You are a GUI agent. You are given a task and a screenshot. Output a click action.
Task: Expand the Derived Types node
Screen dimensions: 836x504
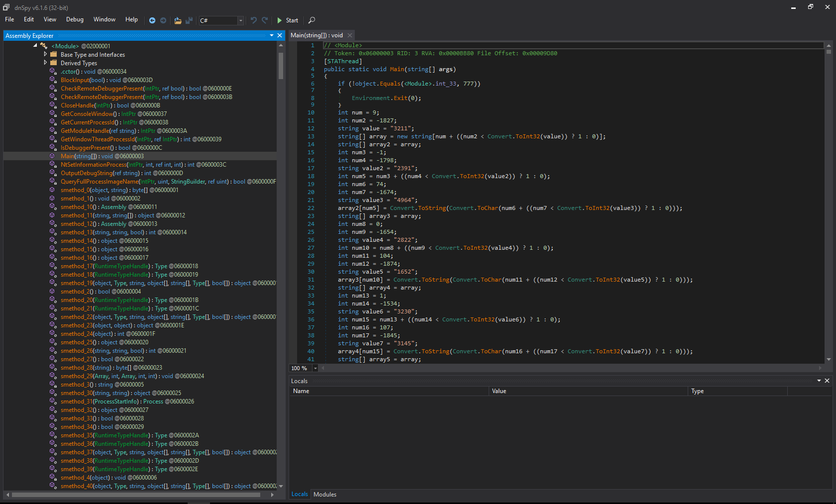(45, 63)
